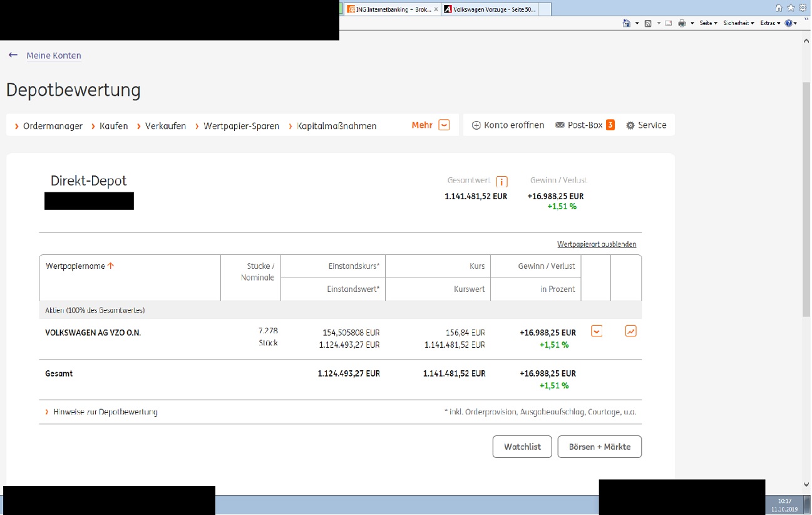This screenshot has height=515, width=812.
Task: Click the Read Mail toolbar icon
Action: coord(668,23)
